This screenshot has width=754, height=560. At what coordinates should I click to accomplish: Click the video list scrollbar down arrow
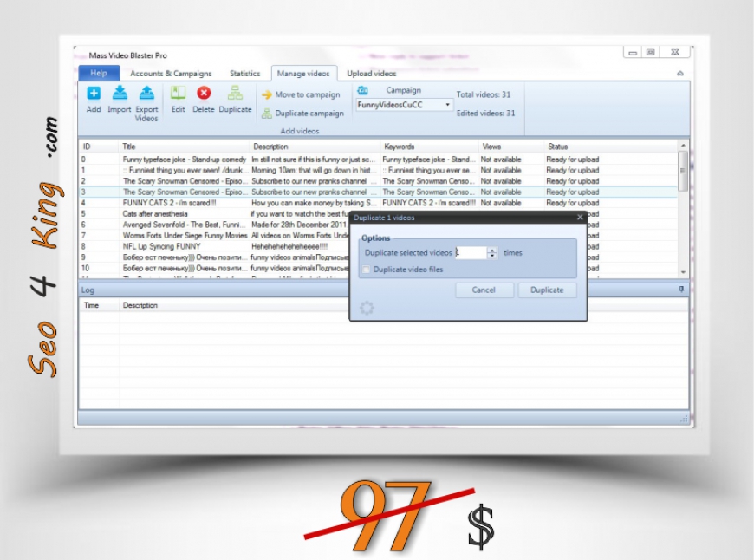coord(683,273)
